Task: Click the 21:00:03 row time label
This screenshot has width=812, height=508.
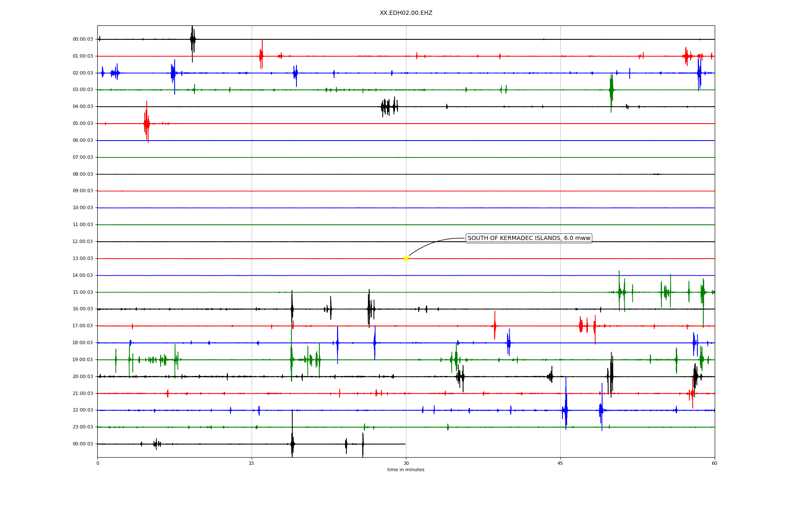Action: click(83, 393)
